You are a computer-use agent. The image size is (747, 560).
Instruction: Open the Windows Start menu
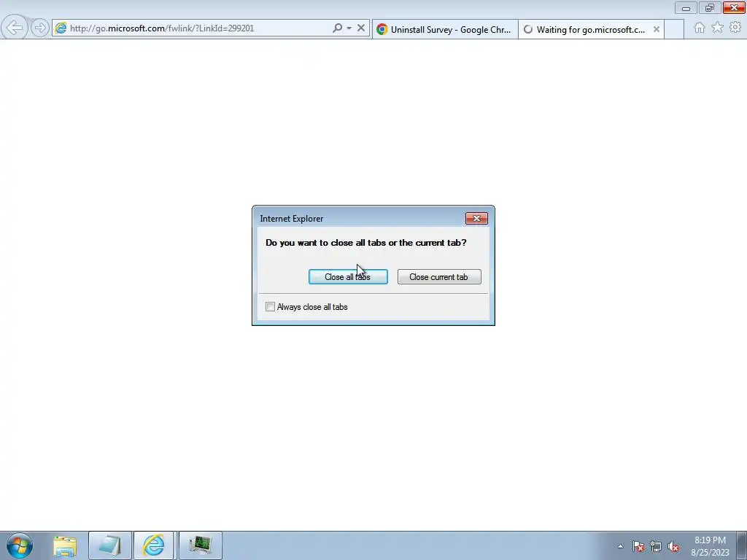coord(20,545)
